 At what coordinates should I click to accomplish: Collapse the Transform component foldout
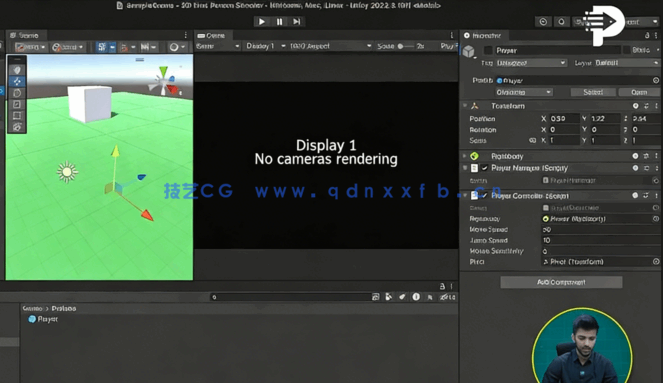tap(465, 106)
